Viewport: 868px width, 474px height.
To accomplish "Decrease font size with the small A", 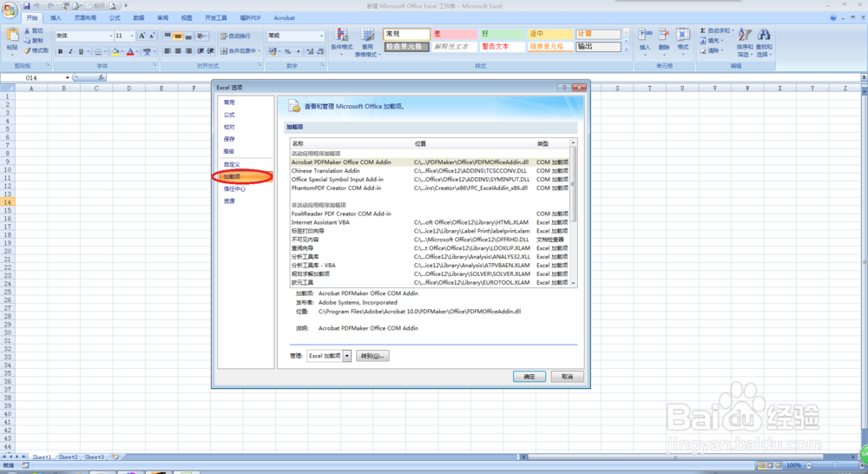I will [152, 36].
